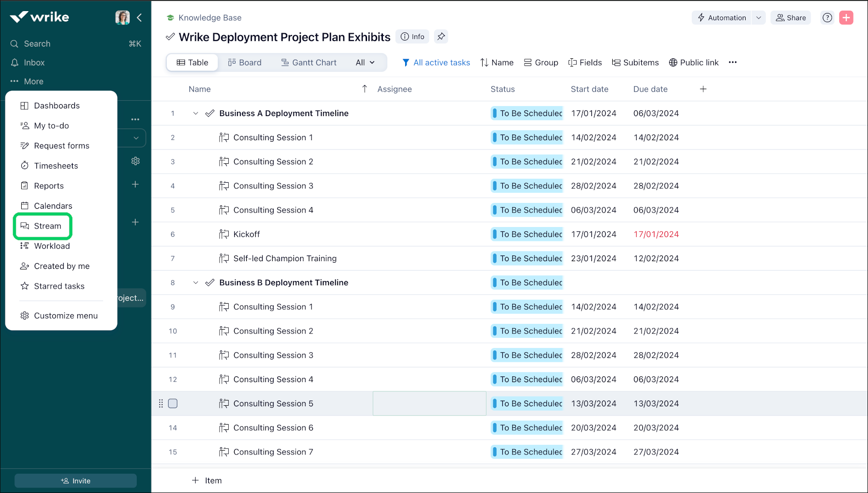Screen dimensions: 868x493
Task: Switch to the Gantt Chart tab
Action: click(309, 63)
